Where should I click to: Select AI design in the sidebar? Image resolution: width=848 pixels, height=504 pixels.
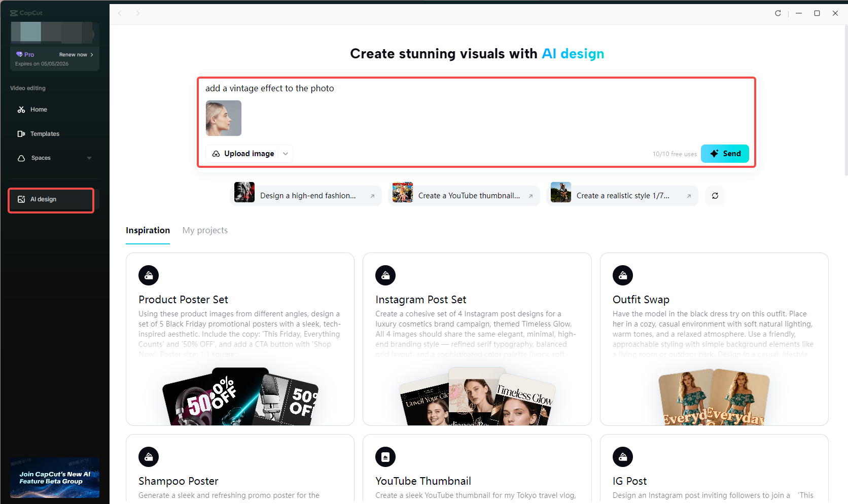point(51,200)
